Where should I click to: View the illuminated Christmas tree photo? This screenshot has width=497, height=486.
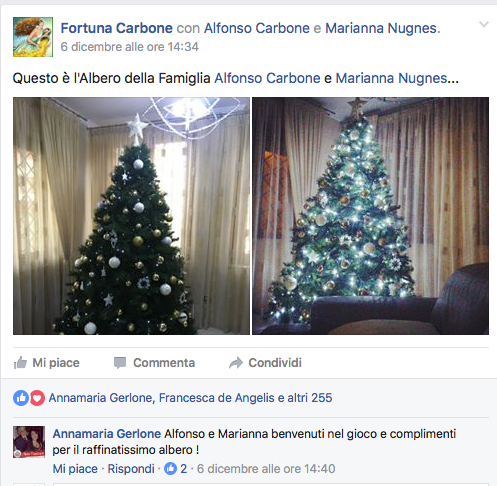pyautogui.click(x=370, y=216)
